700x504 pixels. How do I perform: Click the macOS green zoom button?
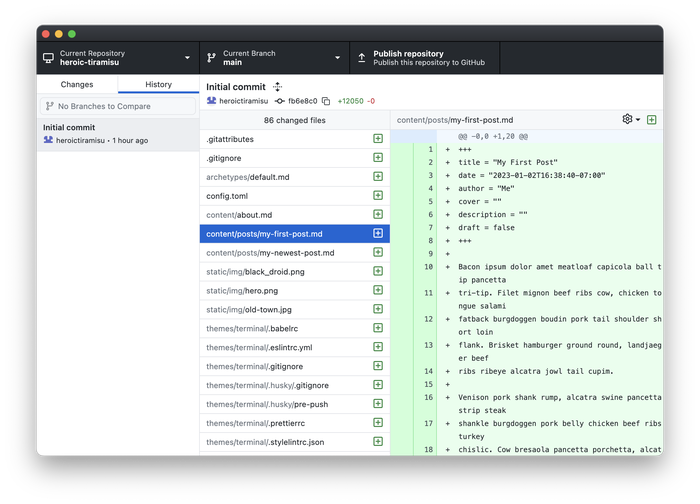point(71,34)
